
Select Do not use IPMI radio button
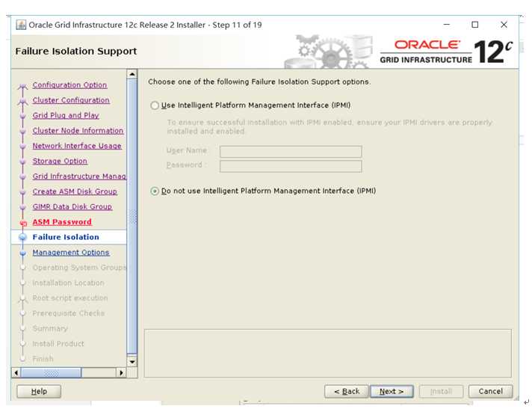tap(155, 191)
